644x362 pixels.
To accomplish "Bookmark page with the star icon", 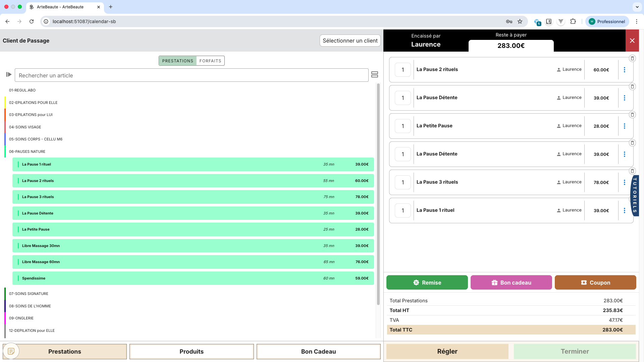I will coord(520,21).
